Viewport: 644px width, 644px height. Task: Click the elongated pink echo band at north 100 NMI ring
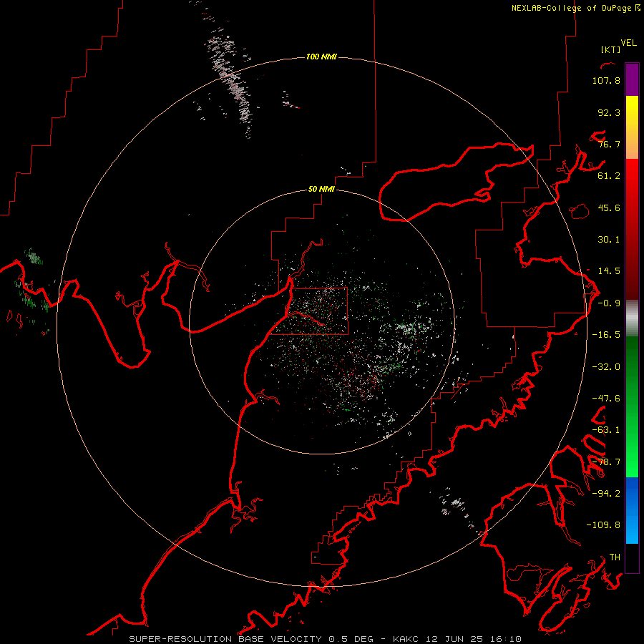tap(230, 80)
